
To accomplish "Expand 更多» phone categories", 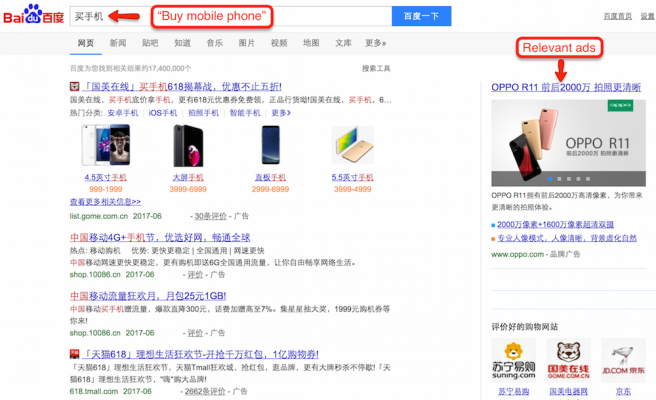I will click(x=281, y=113).
